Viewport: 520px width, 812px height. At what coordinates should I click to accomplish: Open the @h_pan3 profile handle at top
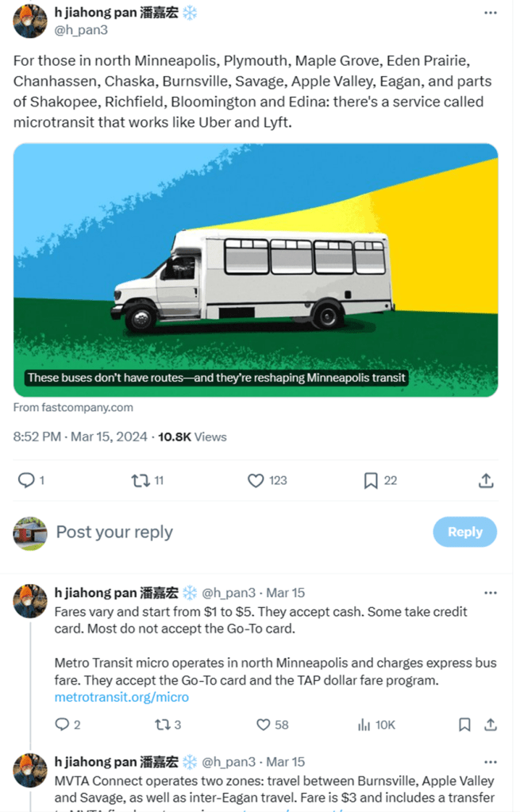point(80,30)
